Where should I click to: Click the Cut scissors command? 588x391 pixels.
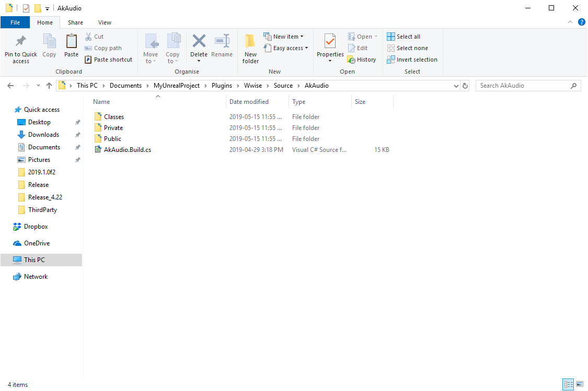(94, 37)
